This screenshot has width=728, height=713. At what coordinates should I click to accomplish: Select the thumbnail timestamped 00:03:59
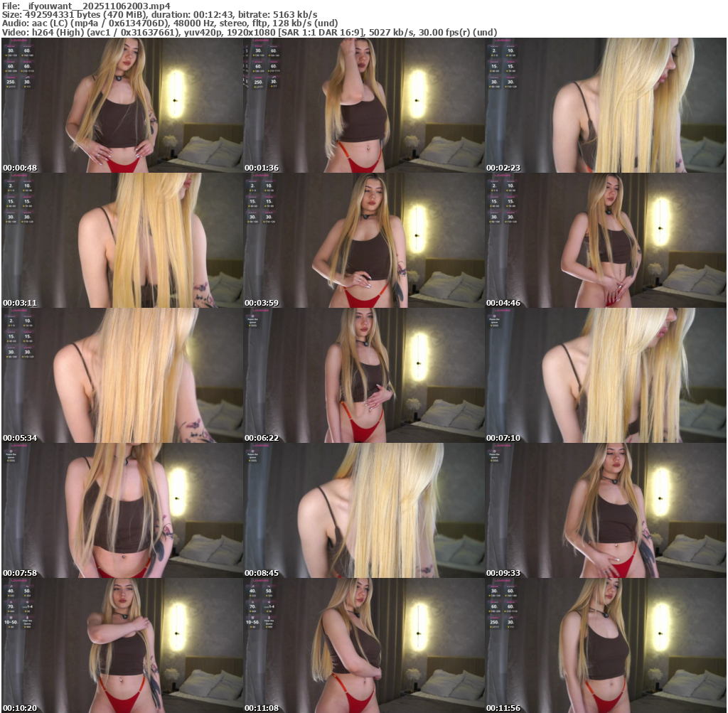tap(364, 240)
